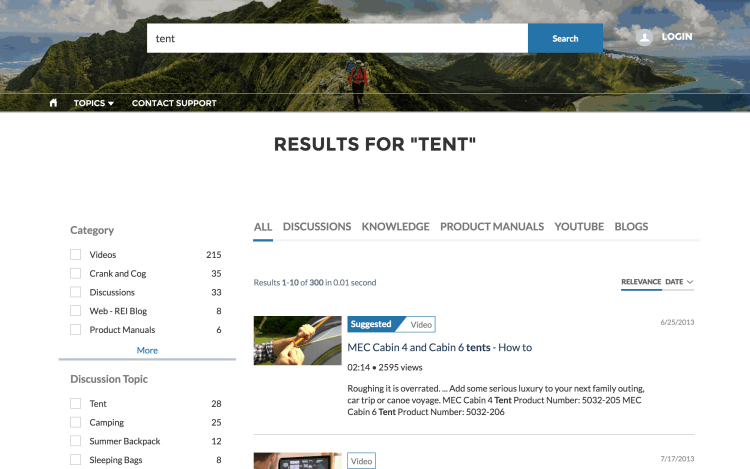Tick the Tent discussion topic checkbox
Screen dimensions: 750x469
tap(75, 404)
